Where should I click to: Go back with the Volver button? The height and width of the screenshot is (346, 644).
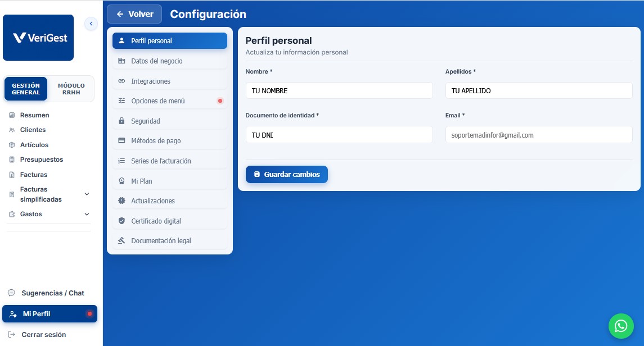click(134, 14)
